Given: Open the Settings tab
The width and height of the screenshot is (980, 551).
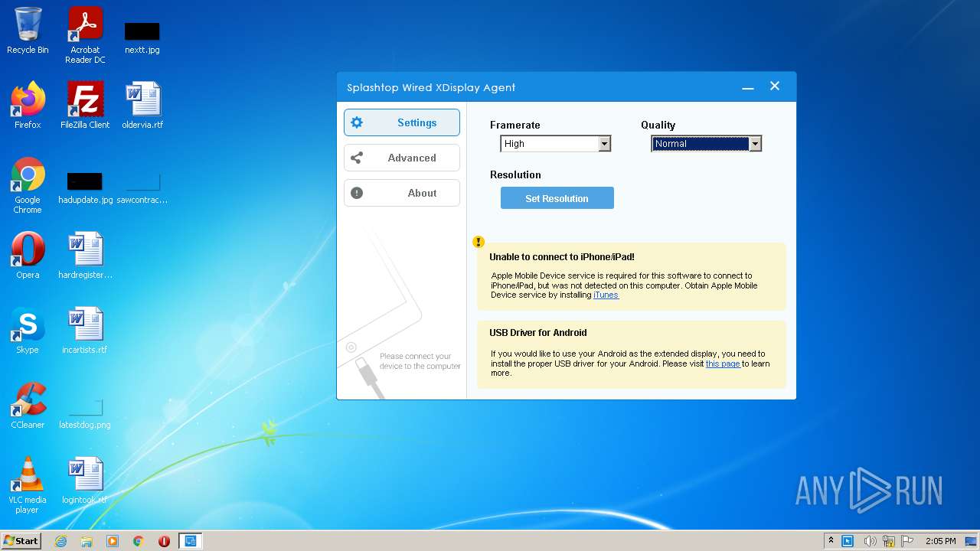Looking at the screenshot, I should point(402,122).
